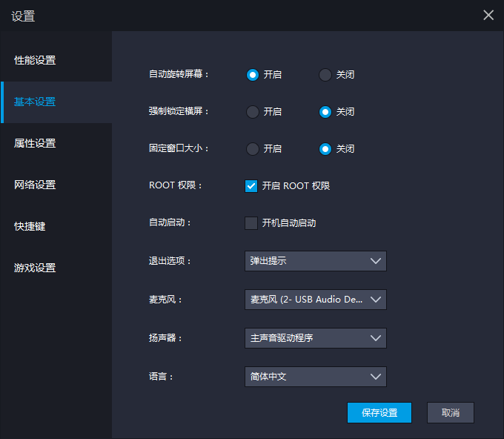The image size is (504, 439).
Task: Enable the 开机自动启动 checkbox
Action: [251, 223]
